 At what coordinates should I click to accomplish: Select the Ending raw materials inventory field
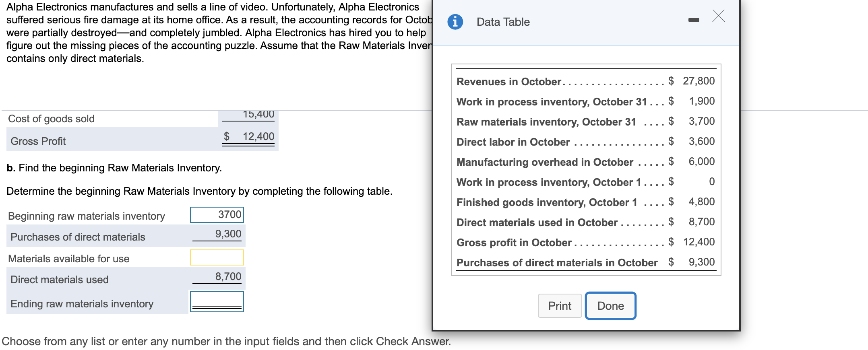click(217, 302)
